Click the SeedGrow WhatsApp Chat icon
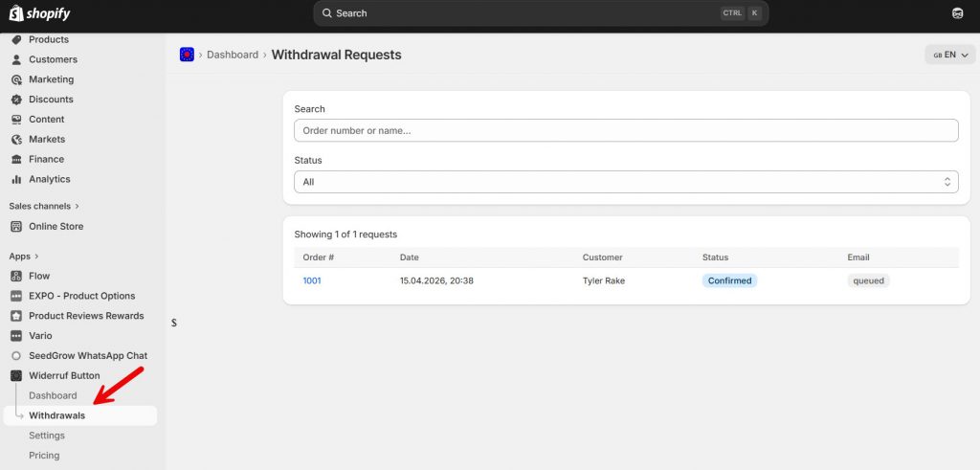The height and width of the screenshot is (470, 980). pyautogui.click(x=16, y=356)
